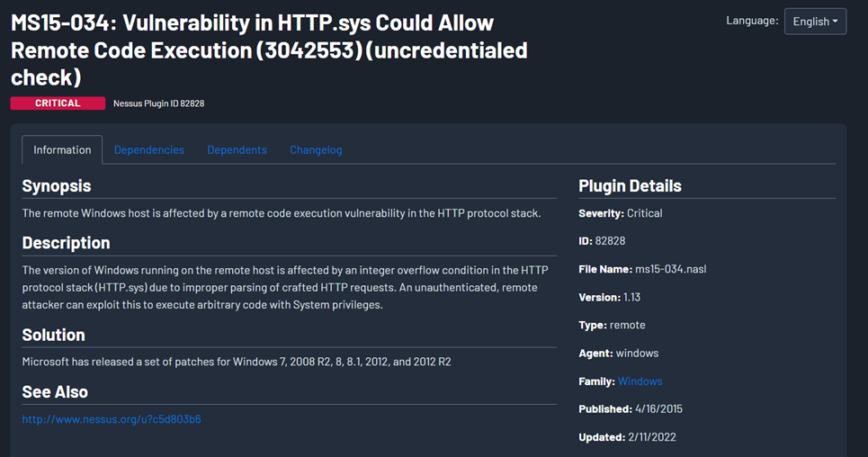Click the Nessus Plugin ID 82828 text
This screenshot has height=457, width=868.
tap(159, 103)
